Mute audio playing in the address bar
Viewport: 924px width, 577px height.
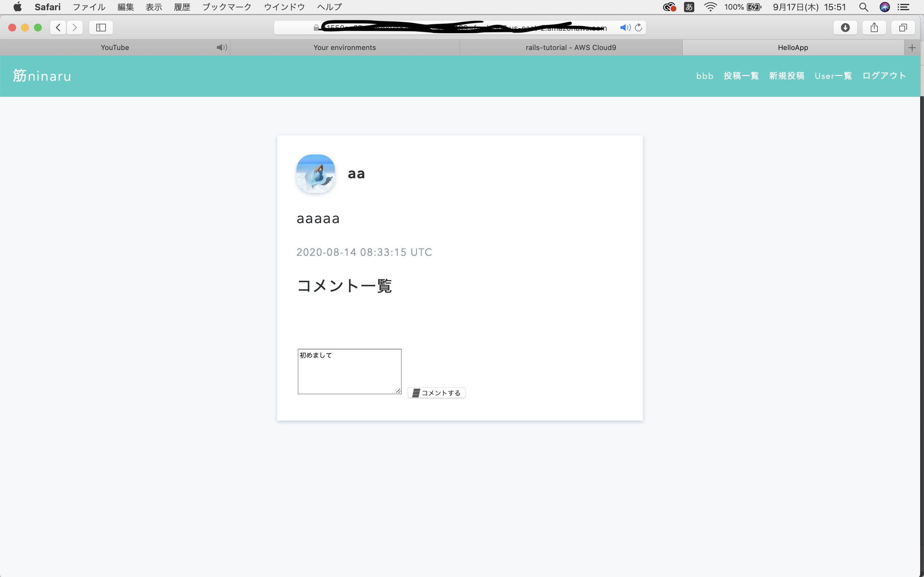tap(625, 27)
